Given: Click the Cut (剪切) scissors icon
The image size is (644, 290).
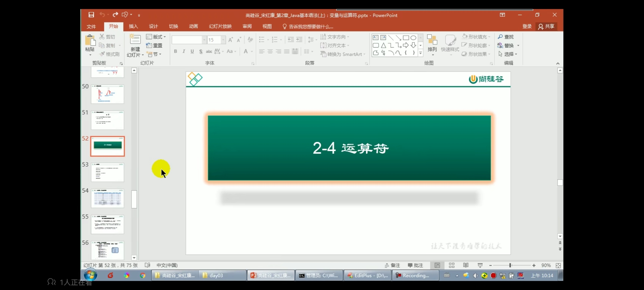Looking at the screenshot, I should [x=102, y=37].
